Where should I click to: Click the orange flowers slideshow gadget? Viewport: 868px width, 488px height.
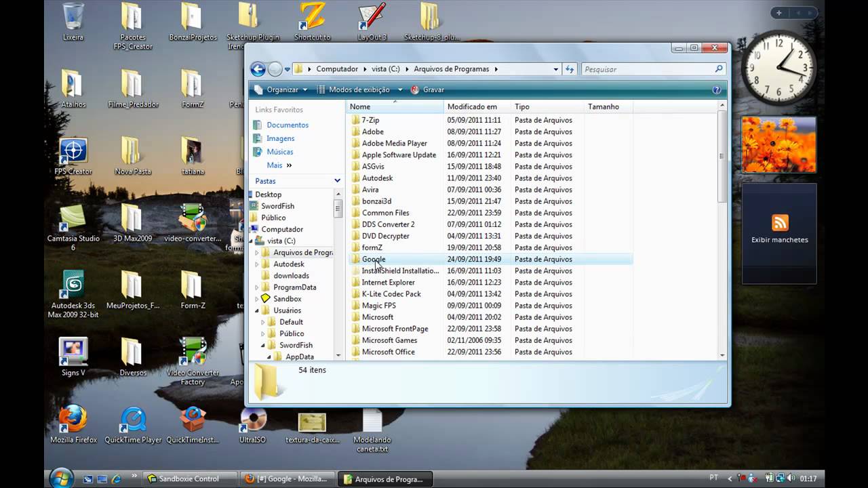(x=778, y=144)
